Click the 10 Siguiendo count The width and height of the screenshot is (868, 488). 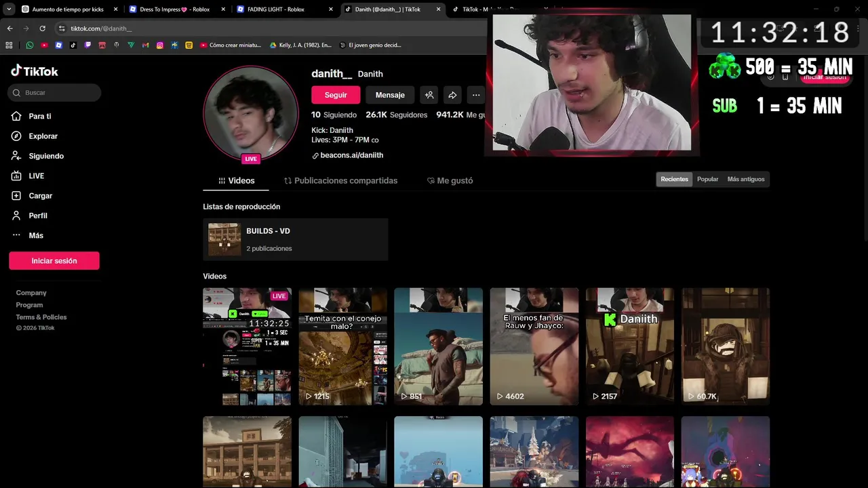point(334,115)
